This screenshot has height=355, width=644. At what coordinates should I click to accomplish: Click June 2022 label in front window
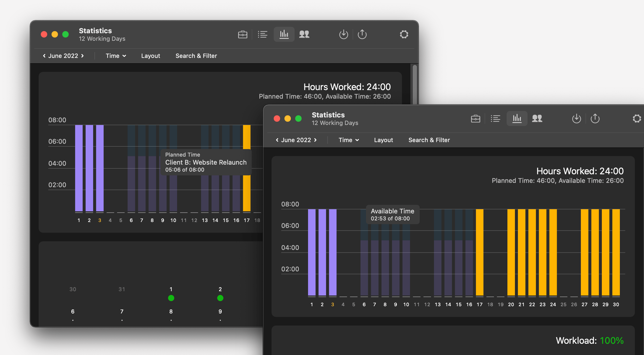[296, 140]
